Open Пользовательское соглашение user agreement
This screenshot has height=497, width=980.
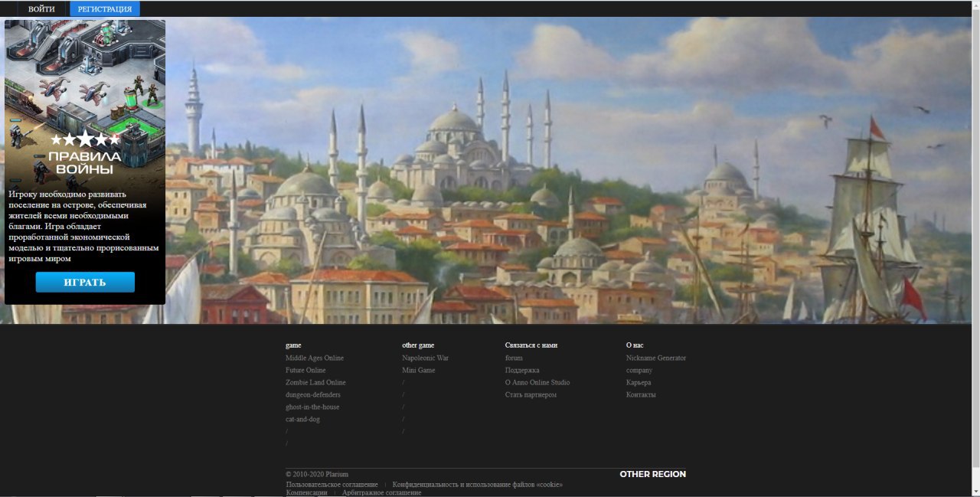coord(332,485)
